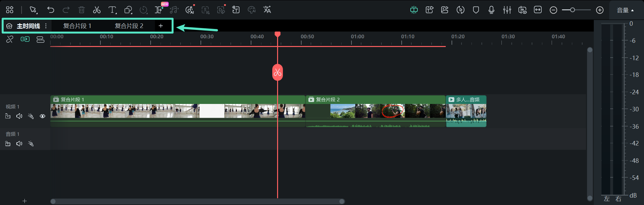Undo the last action
The width and height of the screenshot is (644, 205).
[51, 10]
